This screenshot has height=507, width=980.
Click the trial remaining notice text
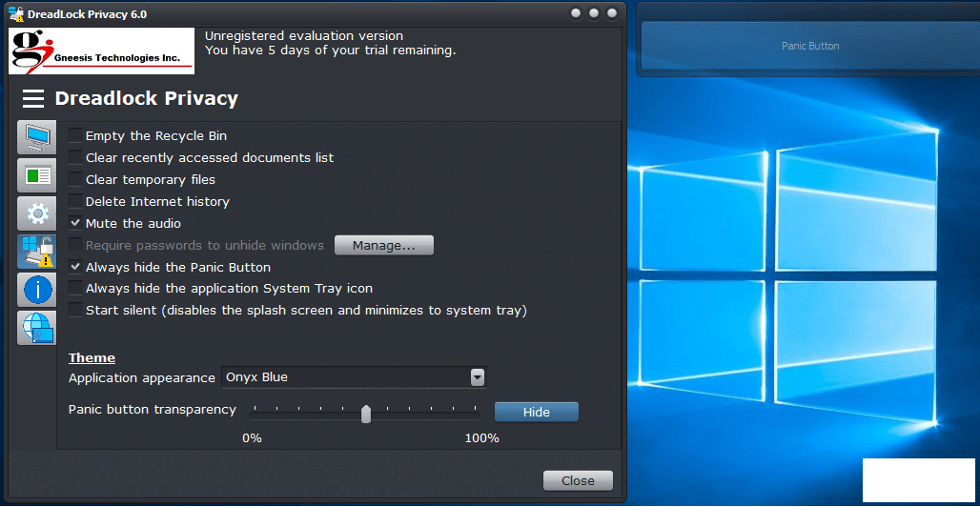pyautogui.click(x=331, y=51)
